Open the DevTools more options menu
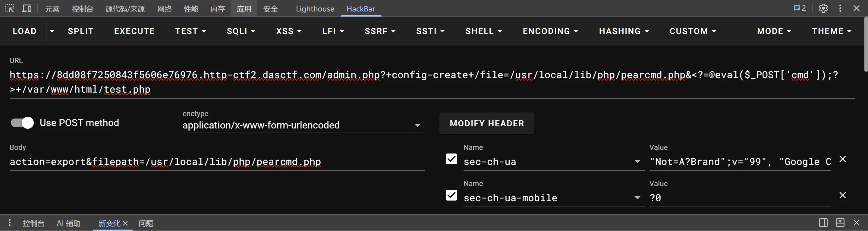The height and width of the screenshot is (231, 868). tap(840, 8)
